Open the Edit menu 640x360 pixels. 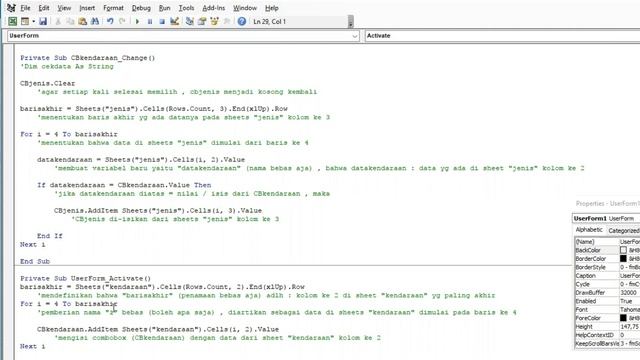click(x=44, y=8)
